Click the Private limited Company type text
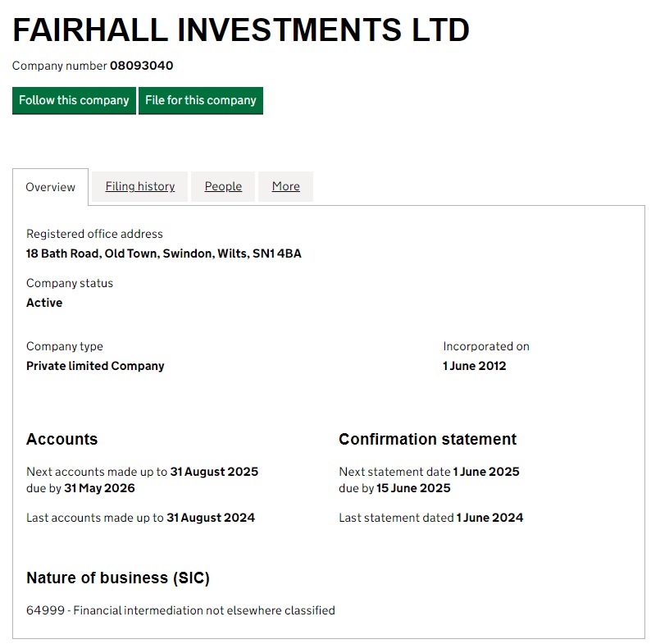This screenshot has width=651, height=644. pyautogui.click(x=95, y=366)
